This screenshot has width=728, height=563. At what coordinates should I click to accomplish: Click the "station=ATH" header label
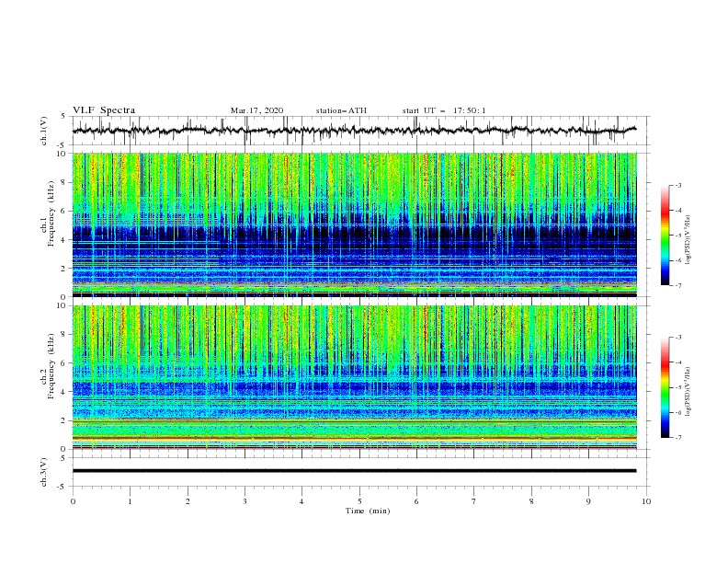click(341, 110)
